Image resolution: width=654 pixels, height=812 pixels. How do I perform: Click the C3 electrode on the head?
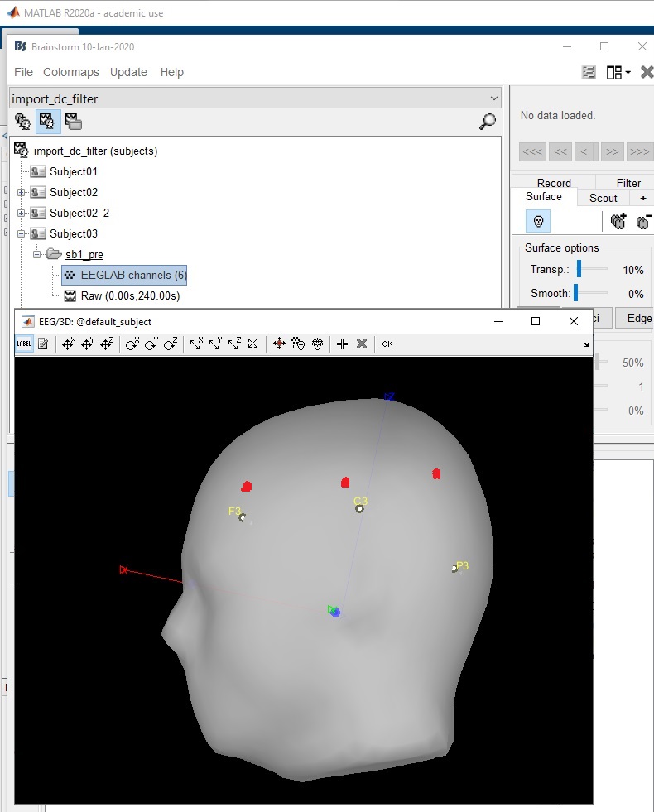(x=359, y=509)
